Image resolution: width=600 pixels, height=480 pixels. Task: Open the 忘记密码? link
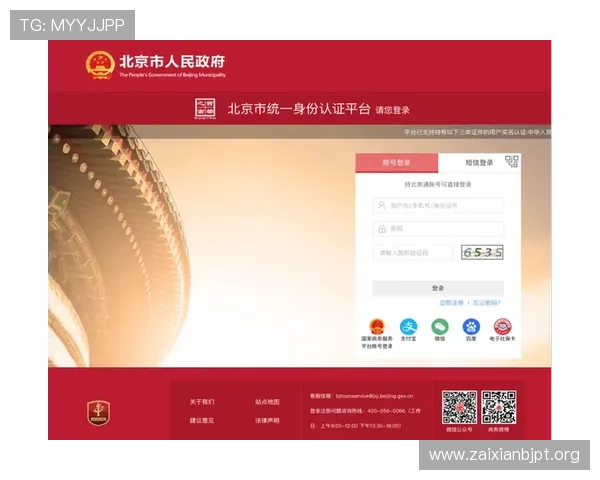click(x=487, y=303)
